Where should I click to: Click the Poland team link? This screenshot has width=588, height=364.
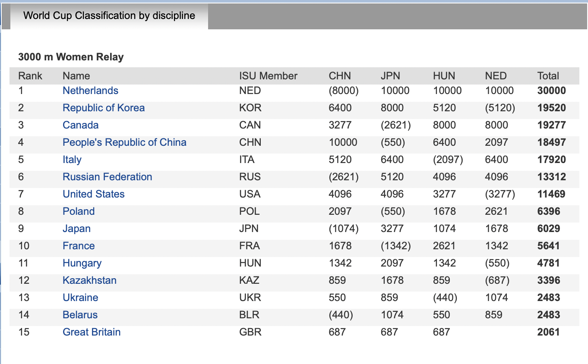[79, 211]
